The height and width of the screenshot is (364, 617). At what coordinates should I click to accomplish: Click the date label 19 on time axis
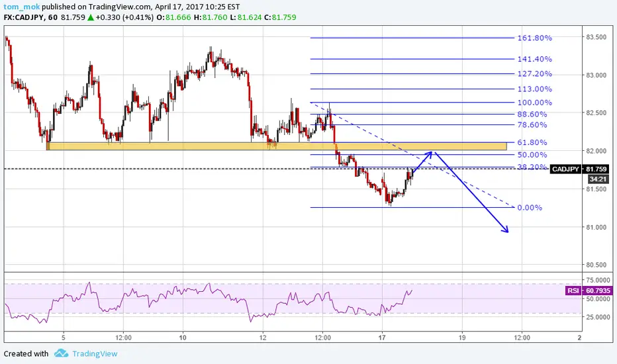coord(462,338)
